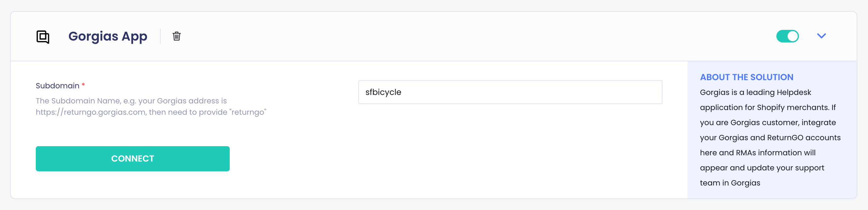Viewport: 868px width, 210px height.
Task: Click "Gorgias is a leading Helpdesk" line
Action: pyautogui.click(x=755, y=92)
